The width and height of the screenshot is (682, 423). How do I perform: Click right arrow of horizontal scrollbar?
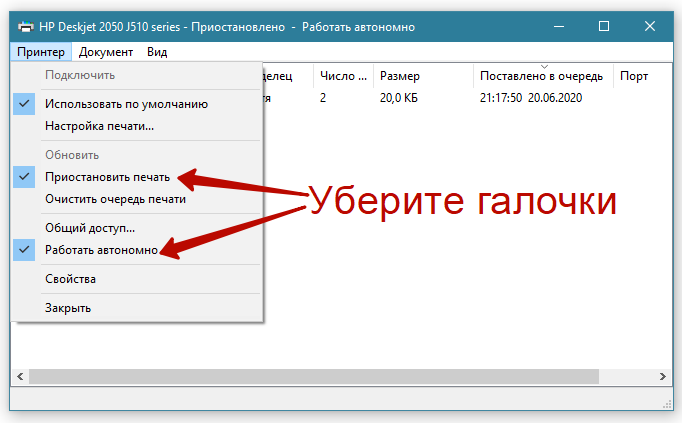coord(662,376)
